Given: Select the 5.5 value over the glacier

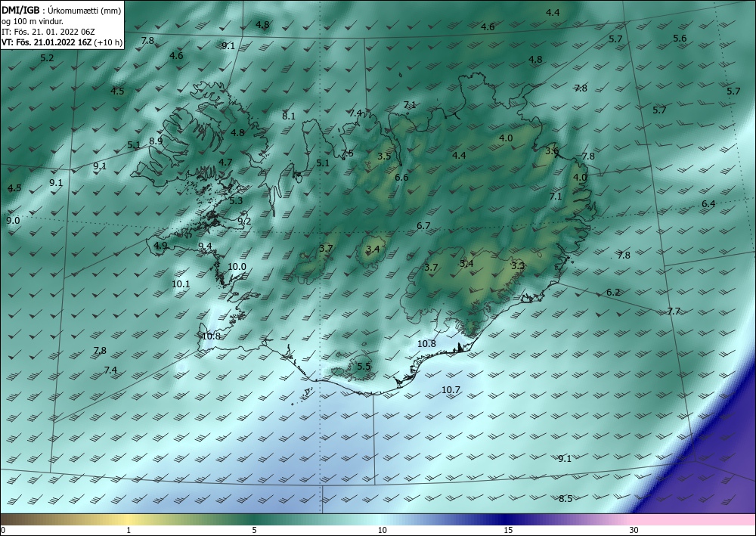Looking at the screenshot, I should [x=364, y=367].
